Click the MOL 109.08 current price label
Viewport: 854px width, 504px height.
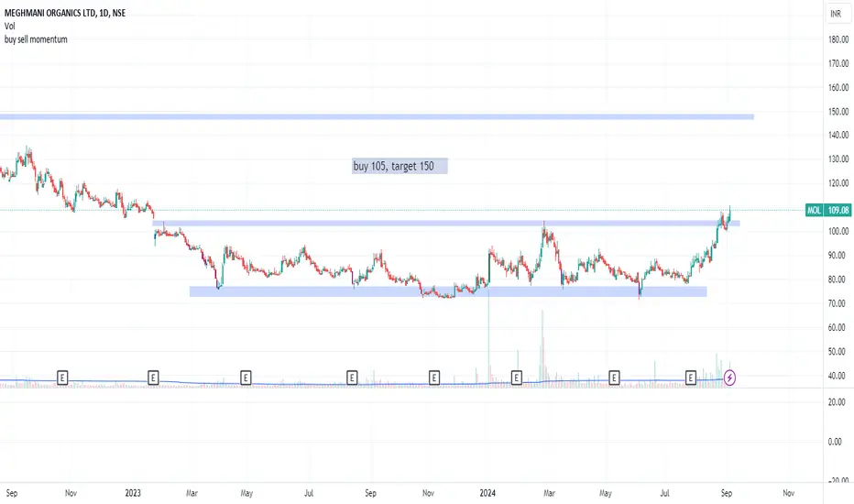pos(827,211)
